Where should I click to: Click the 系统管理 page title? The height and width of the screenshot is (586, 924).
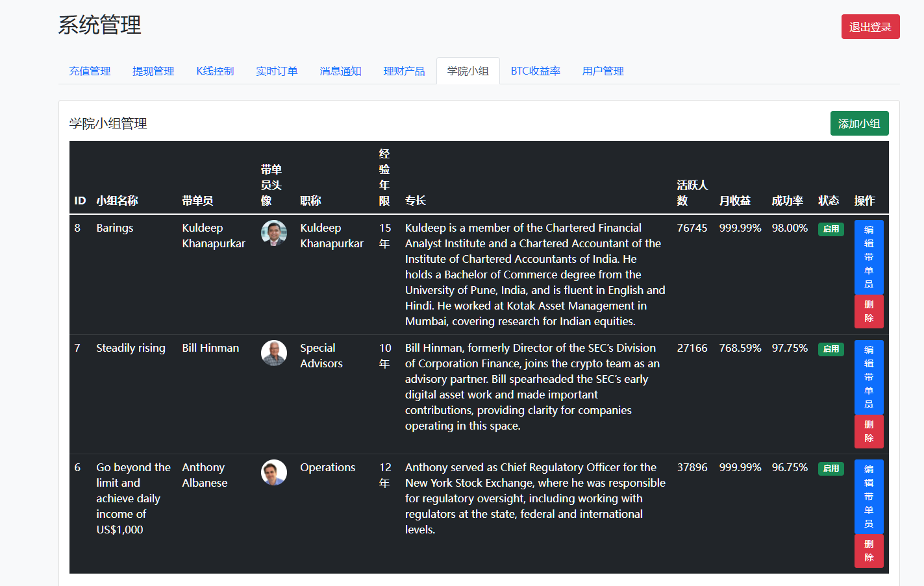click(x=99, y=25)
